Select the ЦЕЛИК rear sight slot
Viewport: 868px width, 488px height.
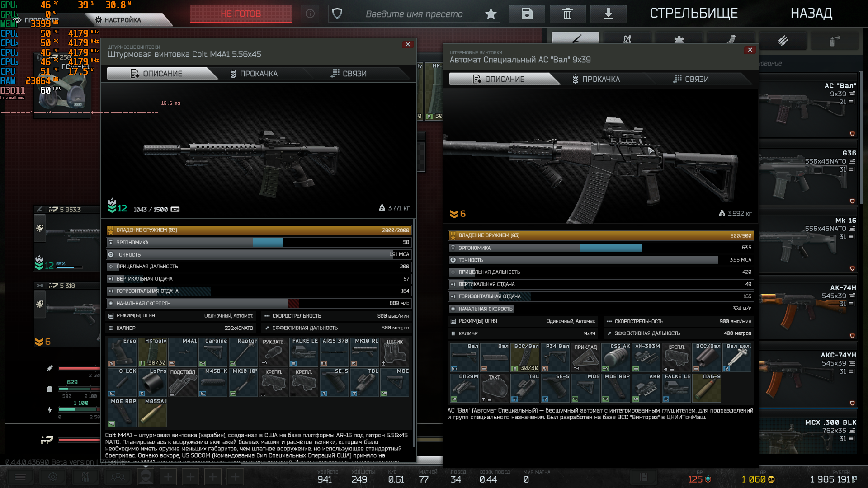click(x=395, y=352)
